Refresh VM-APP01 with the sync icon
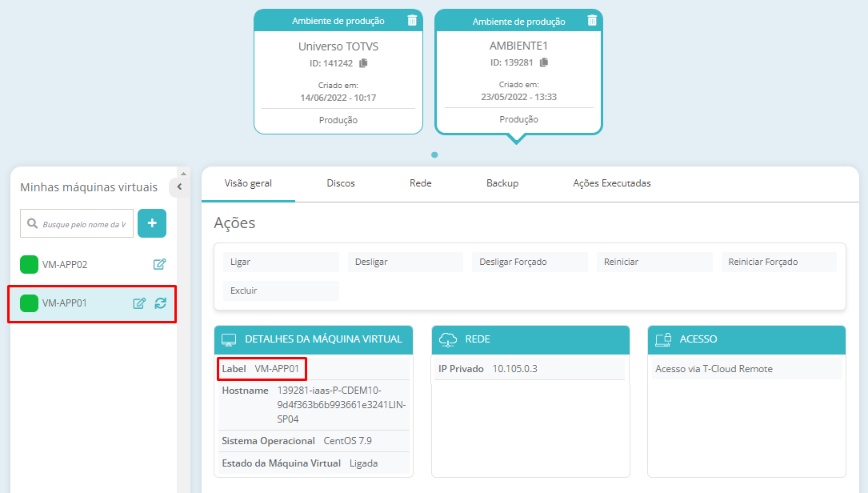868x493 pixels. click(x=161, y=303)
